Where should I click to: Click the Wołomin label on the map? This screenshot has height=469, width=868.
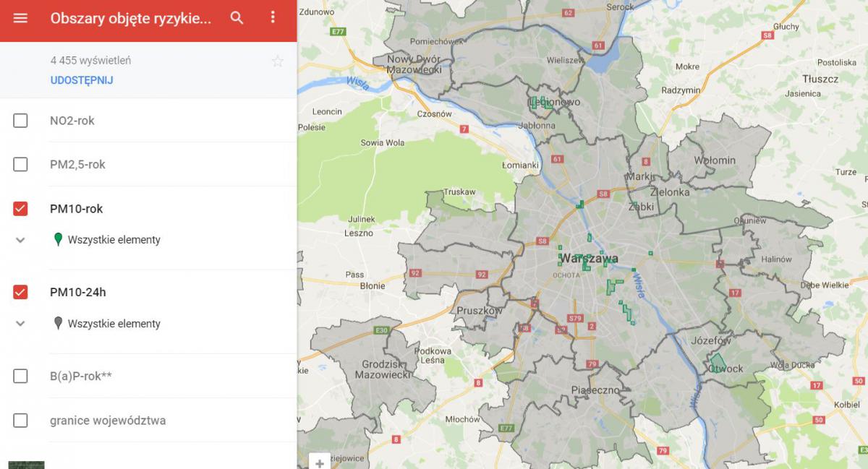(x=715, y=160)
